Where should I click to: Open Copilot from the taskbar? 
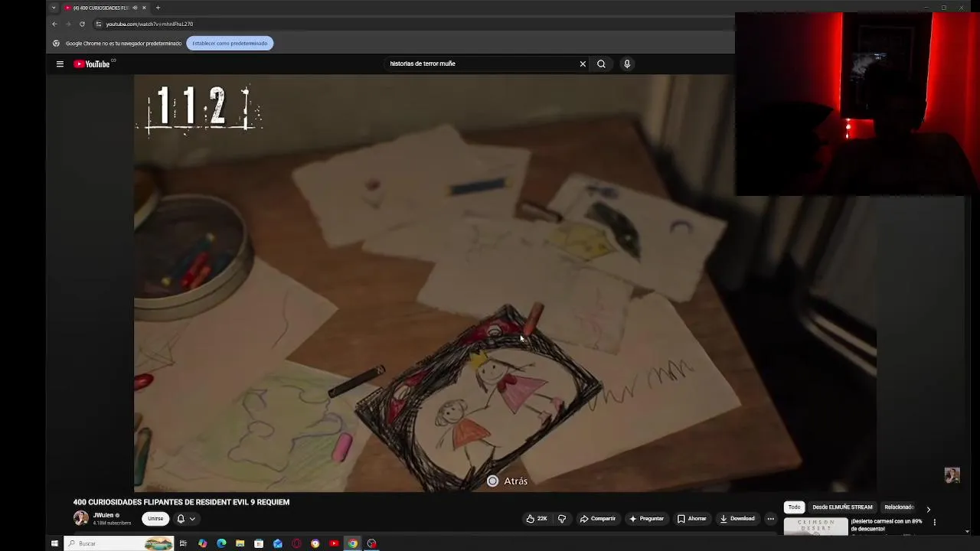pos(202,543)
